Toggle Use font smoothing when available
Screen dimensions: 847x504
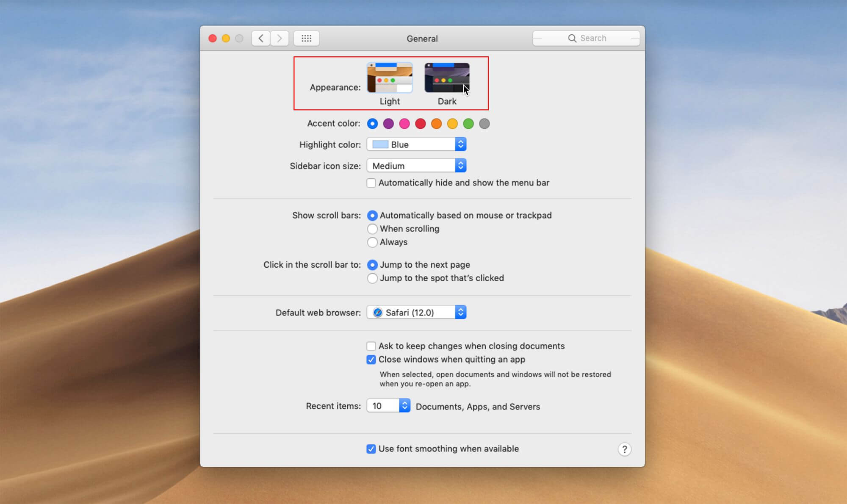[x=370, y=449]
